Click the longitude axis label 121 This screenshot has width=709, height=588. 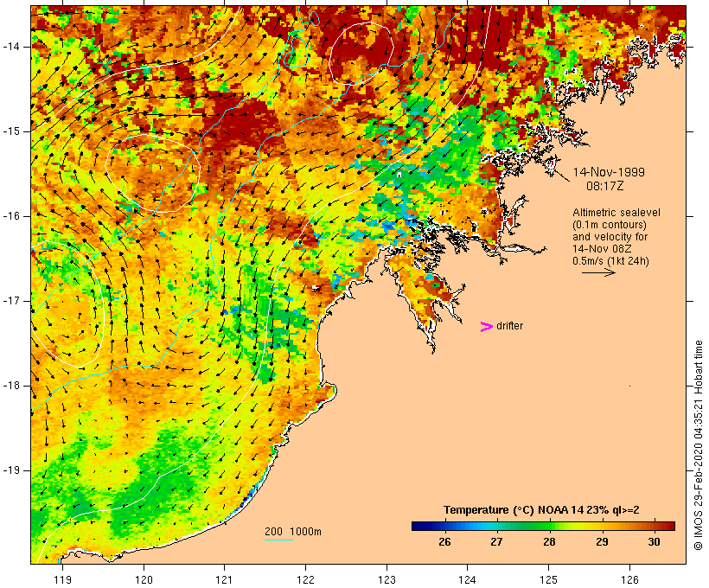point(224,580)
